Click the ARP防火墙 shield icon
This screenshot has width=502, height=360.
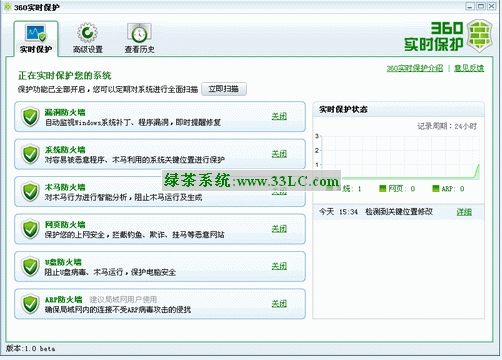(30, 304)
